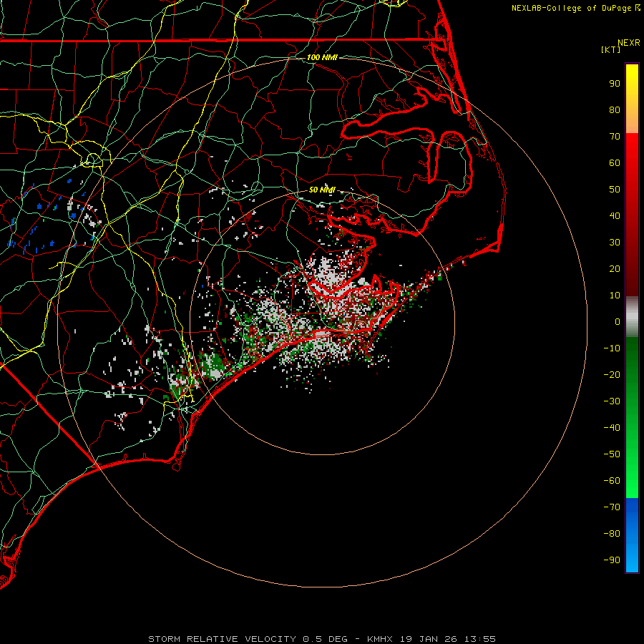Image resolution: width=644 pixels, height=644 pixels.
Task: Select the positive 40 scale value
Action: tap(615, 216)
